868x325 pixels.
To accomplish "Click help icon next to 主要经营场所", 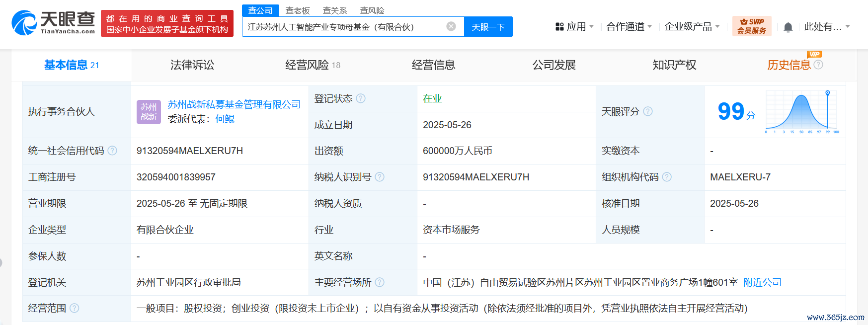I will 380,282.
